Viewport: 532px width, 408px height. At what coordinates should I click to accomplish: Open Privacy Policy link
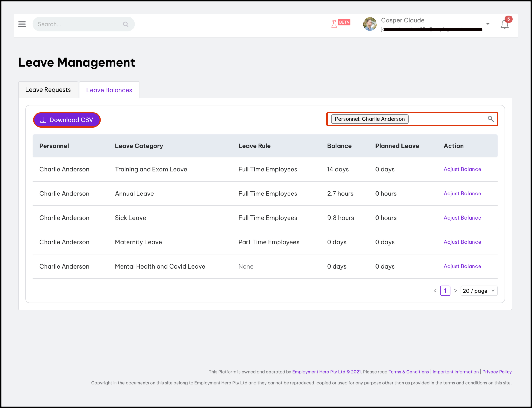[x=497, y=372]
